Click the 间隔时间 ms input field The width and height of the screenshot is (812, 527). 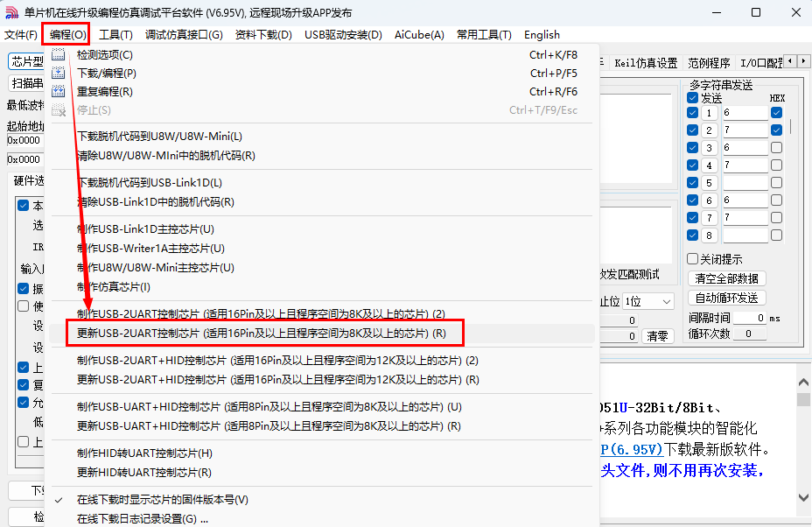749,318
